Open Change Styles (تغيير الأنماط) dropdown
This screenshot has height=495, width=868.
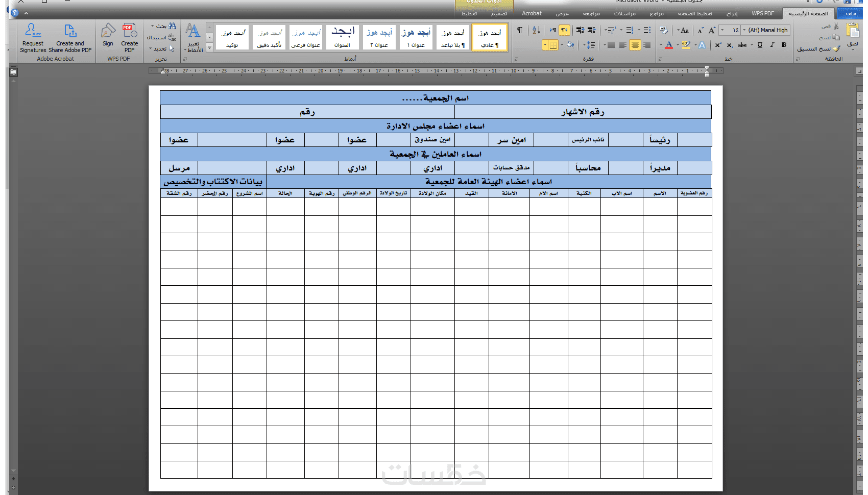tap(194, 38)
